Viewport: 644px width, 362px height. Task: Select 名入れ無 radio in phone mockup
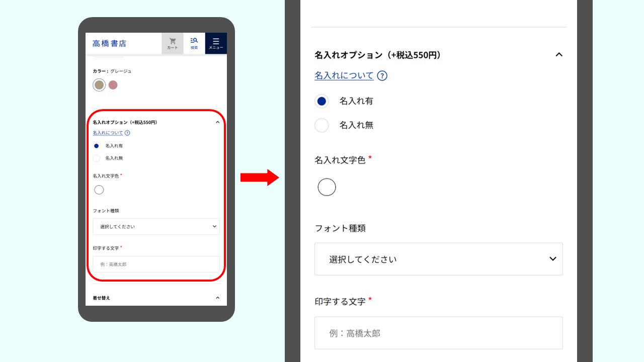97,158
